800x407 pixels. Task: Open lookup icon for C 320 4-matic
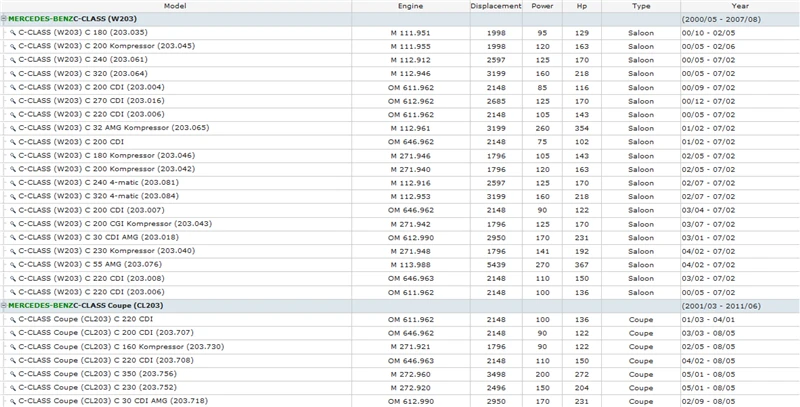pyautogui.click(x=13, y=196)
